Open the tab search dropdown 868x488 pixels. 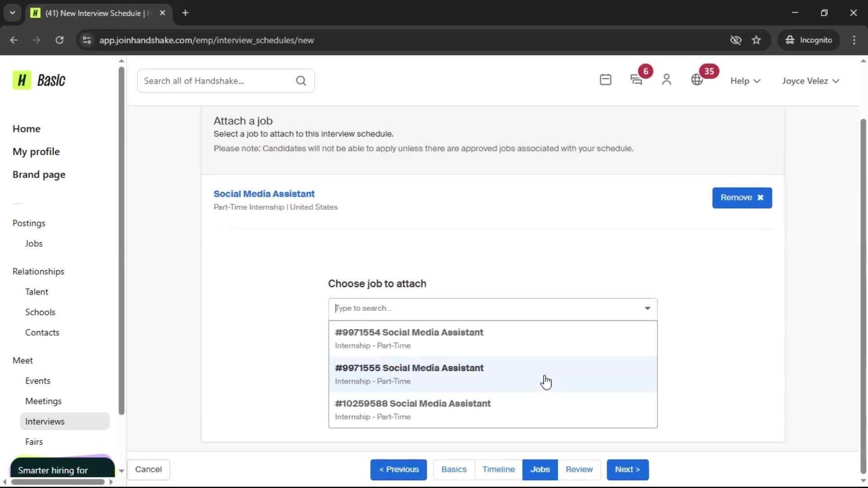[x=12, y=13]
